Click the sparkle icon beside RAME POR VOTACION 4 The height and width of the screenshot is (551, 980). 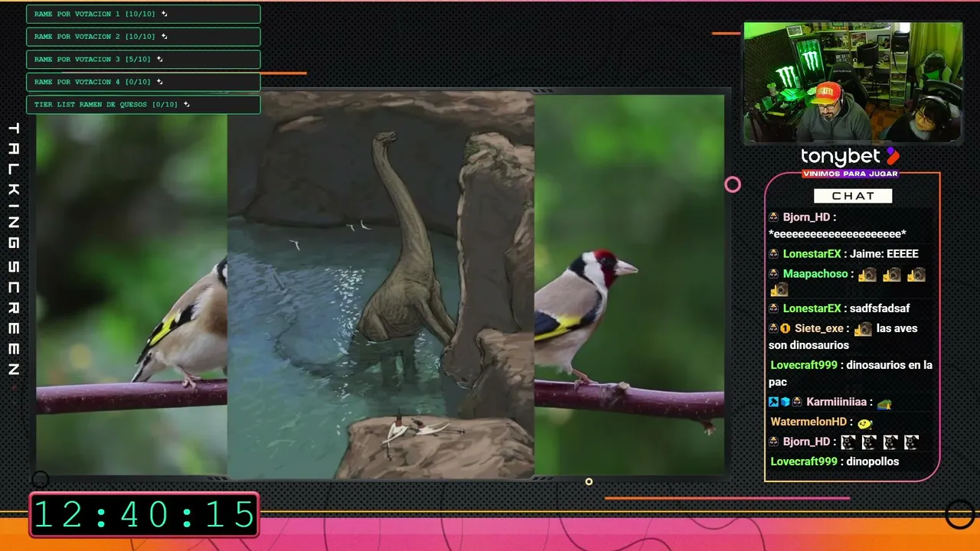point(160,82)
